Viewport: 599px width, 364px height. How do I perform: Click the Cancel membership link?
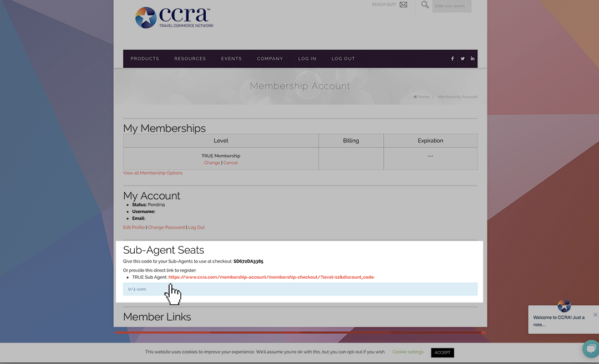point(230,163)
